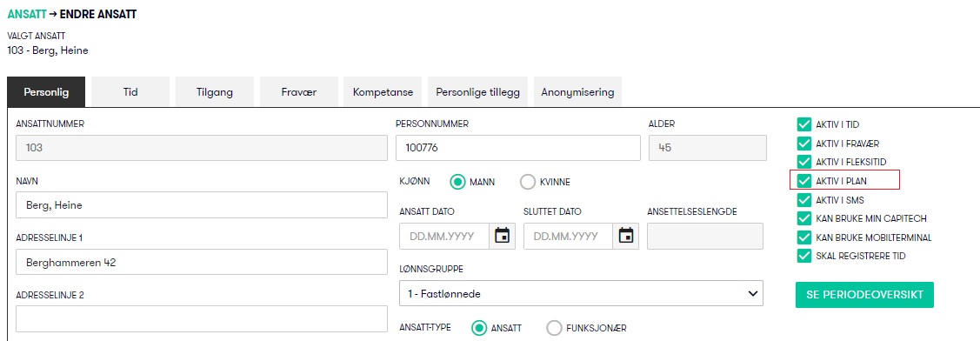Follow the Ansatt breadcrumb link

pyautogui.click(x=26, y=15)
